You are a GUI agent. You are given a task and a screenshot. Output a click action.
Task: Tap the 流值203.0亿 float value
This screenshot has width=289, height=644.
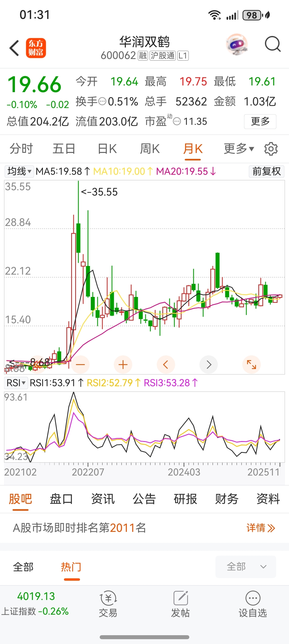point(107,121)
